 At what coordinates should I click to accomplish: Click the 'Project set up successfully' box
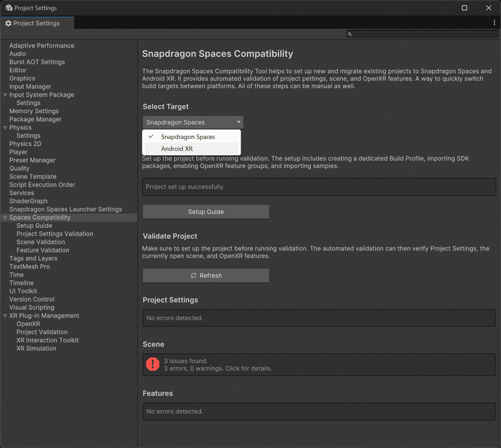coord(319,187)
